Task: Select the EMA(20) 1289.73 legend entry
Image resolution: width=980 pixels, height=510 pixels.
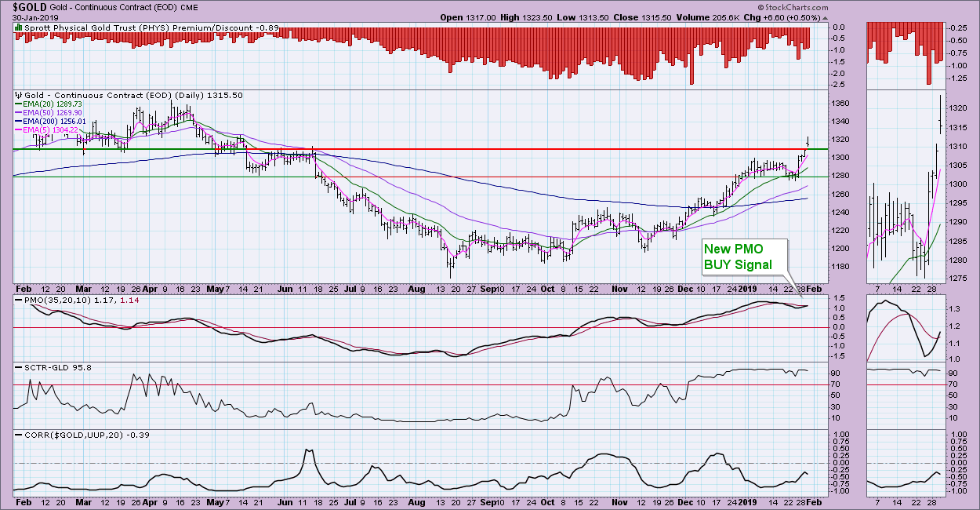Action: click(53, 104)
